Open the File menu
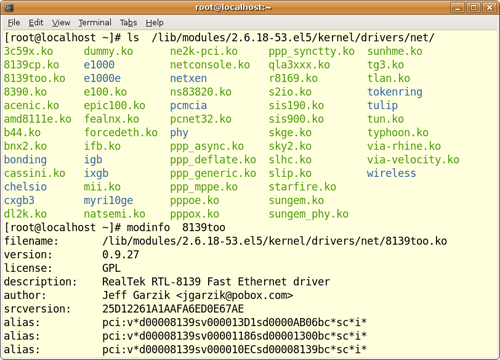This screenshot has width=500, height=360. 14,23
